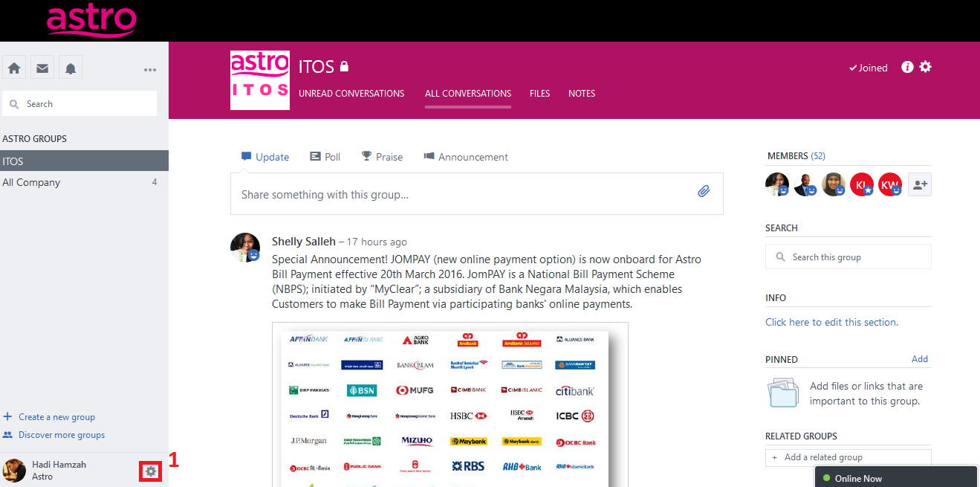Show group info icon in header
This screenshot has width=980, height=487.
(907, 67)
